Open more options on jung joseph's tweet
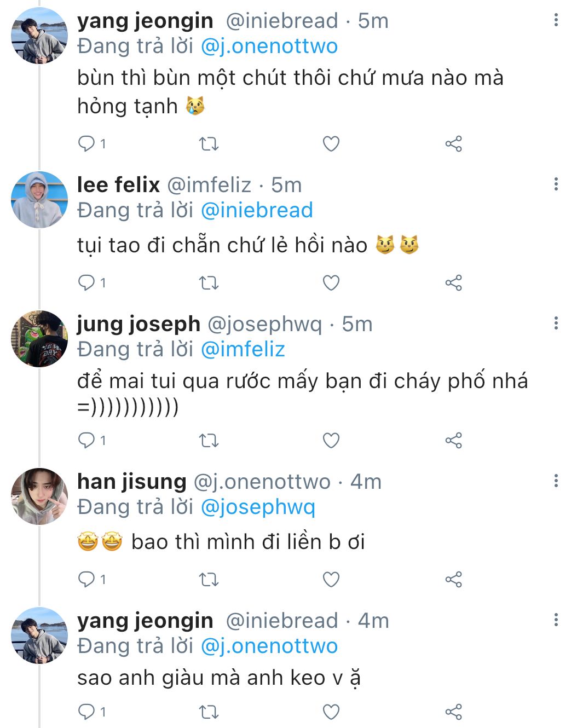The width and height of the screenshot is (577, 728). (x=556, y=323)
